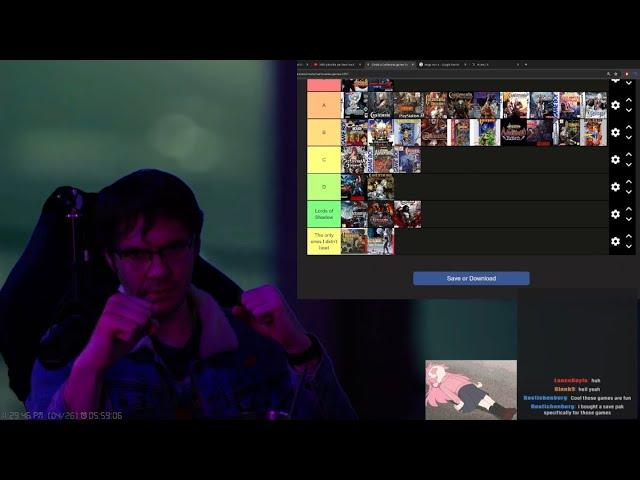Select the PlayStation game cover in A tier
The width and height of the screenshot is (640, 480).
(x=407, y=105)
